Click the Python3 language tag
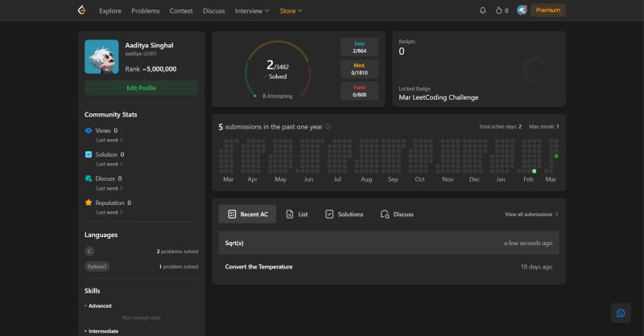 pyautogui.click(x=97, y=267)
